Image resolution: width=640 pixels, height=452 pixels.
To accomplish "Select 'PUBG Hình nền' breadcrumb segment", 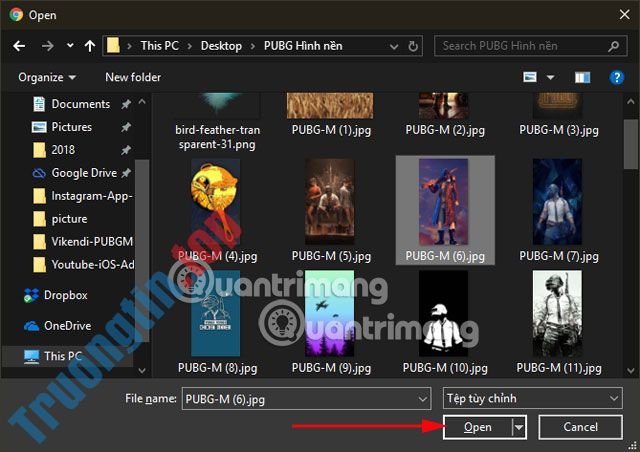I will click(x=303, y=46).
